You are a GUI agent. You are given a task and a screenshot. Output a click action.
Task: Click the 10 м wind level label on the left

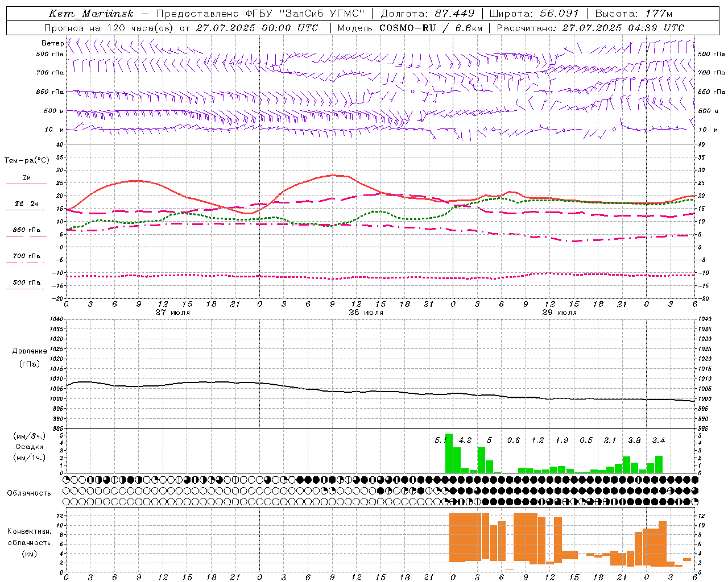pyautogui.click(x=55, y=130)
